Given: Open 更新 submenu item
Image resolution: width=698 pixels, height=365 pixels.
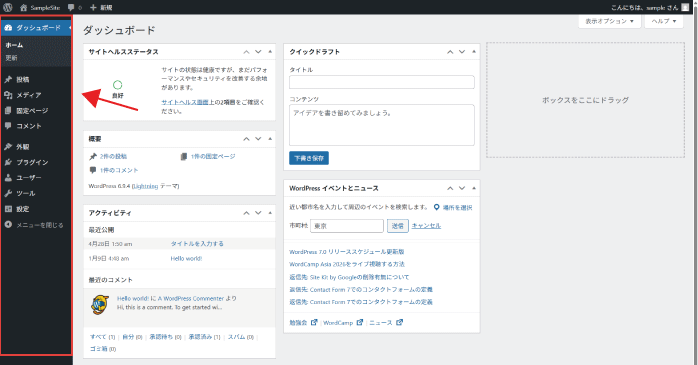Looking at the screenshot, I should [x=11, y=58].
